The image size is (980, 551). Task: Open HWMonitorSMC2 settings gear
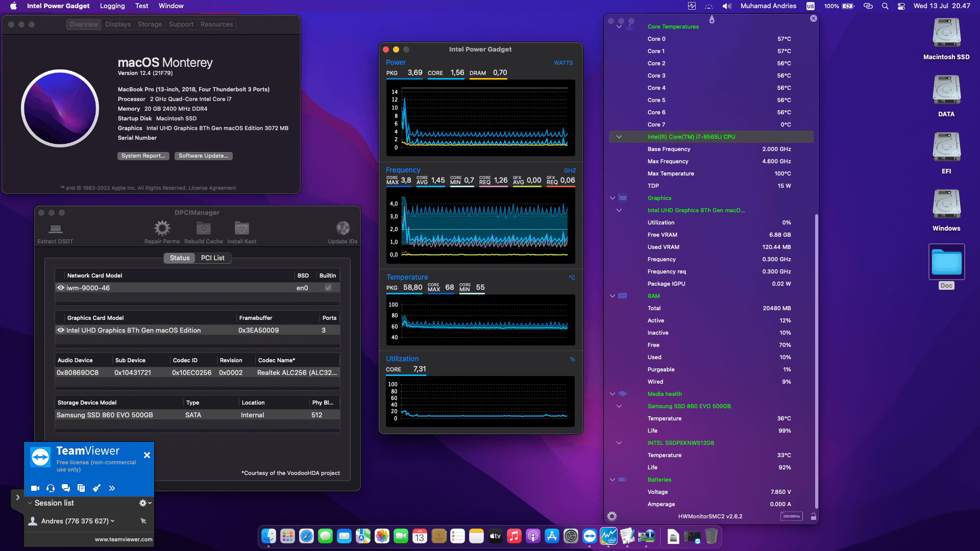(611, 516)
